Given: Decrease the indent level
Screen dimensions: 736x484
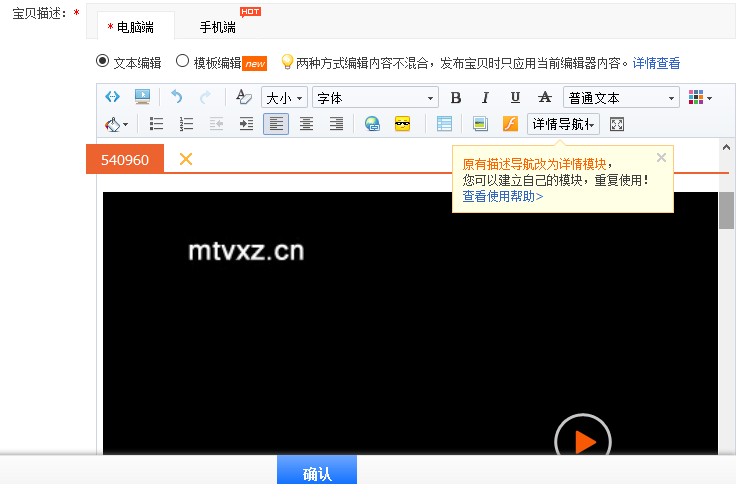Looking at the screenshot, I should pyautogui.click(x=216, y=124).
